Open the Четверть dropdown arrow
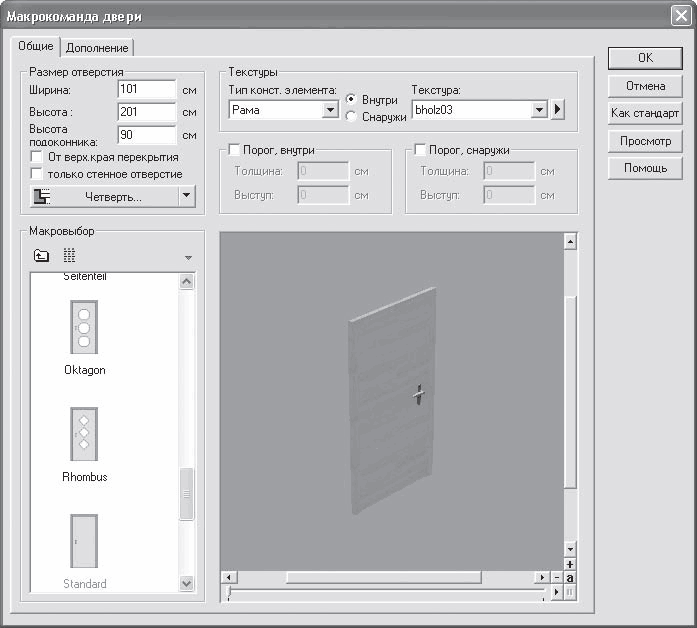This screenshot has height=628, width=697. coord(186,197)
